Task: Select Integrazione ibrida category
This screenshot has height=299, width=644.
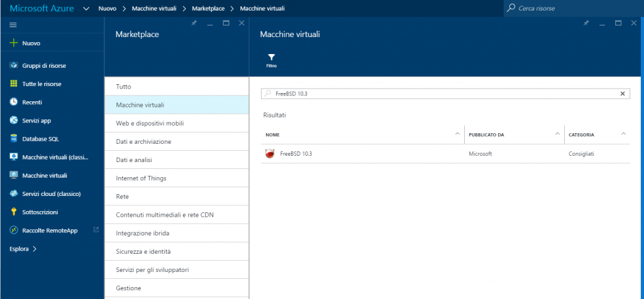Action: pyautogui.click(x=177, y=233)
